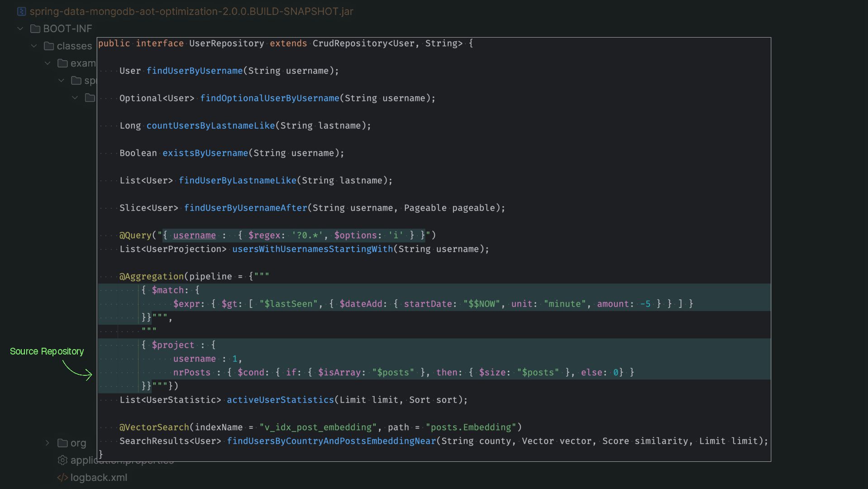Click the SearchResults<User> return type
The height and width of the screenshot is (489, 868).
tap(170, 441)
